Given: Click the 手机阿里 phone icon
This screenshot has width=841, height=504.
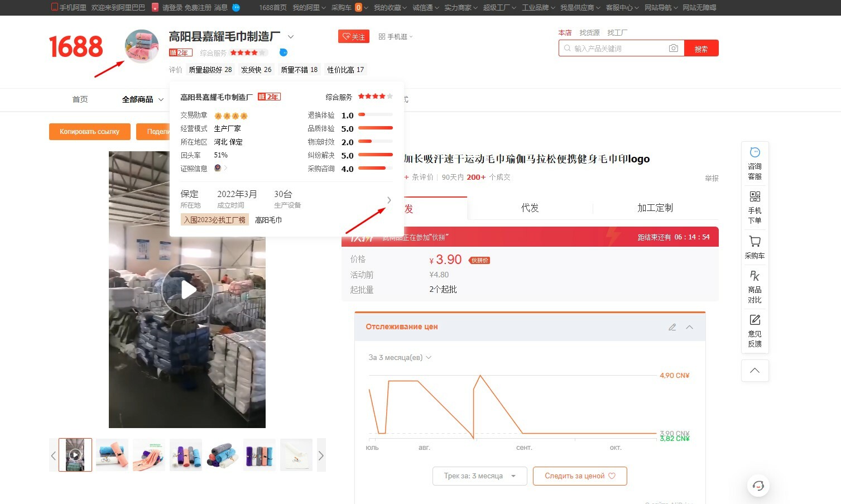Looking at the screenshot, I should pyautogui.click(x=54, y=7).
